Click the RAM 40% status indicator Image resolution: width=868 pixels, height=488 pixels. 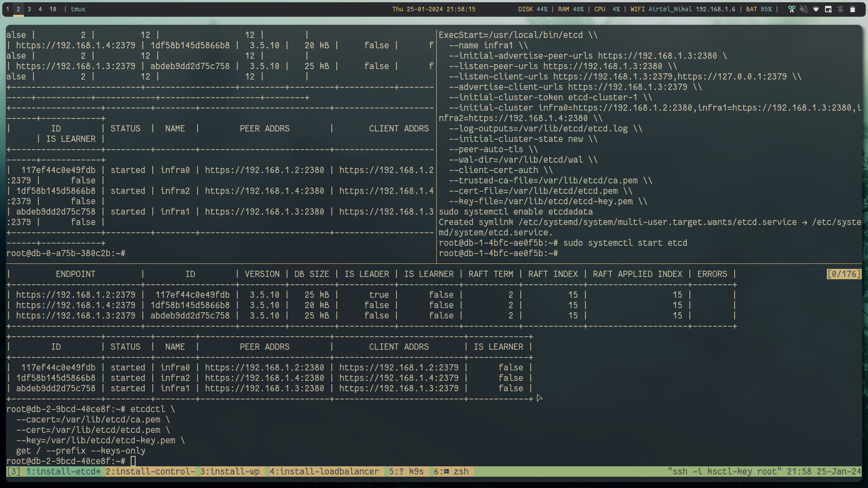571,9
